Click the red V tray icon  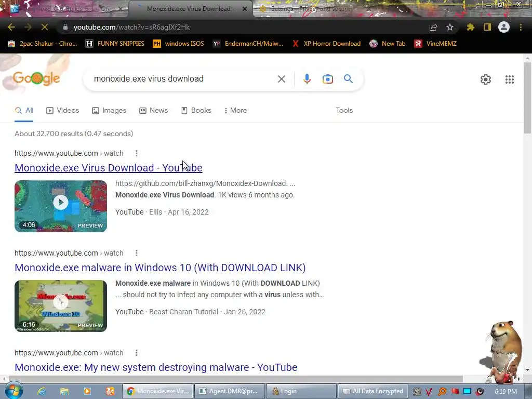429,392
